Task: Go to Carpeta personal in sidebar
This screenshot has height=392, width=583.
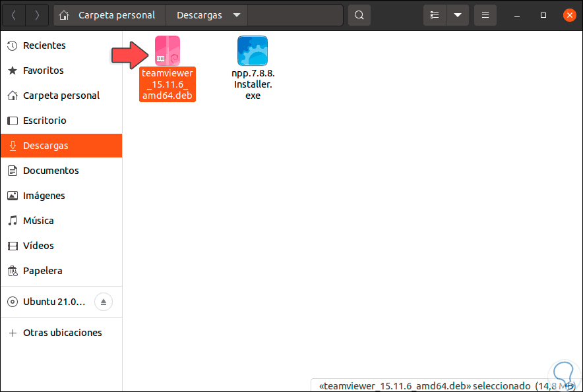Action: 61,96
